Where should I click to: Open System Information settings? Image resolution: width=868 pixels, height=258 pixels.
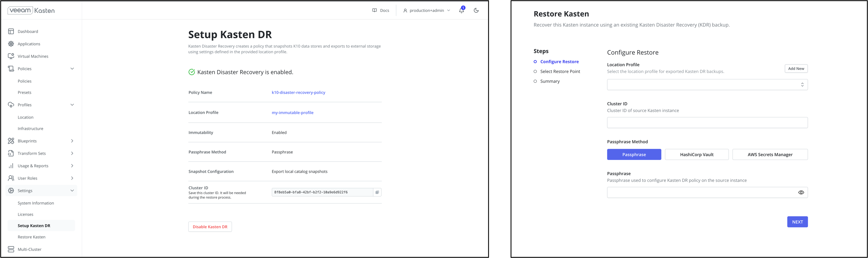click(36, 203)
